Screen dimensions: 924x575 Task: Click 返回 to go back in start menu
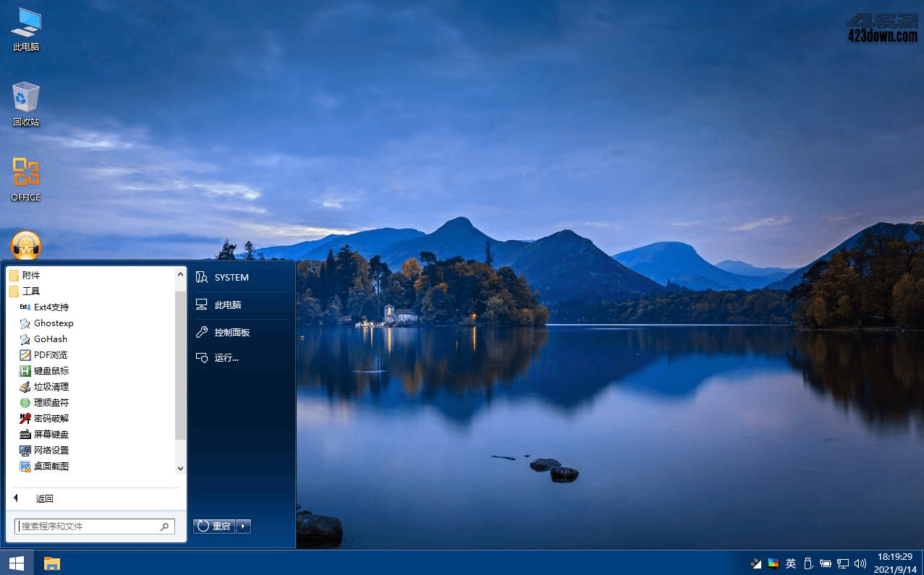tap(44, 499)
